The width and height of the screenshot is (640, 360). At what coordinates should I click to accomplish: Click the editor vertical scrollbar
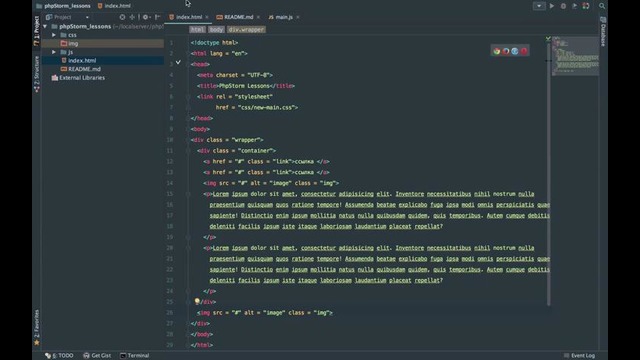[x=549, y=173]
